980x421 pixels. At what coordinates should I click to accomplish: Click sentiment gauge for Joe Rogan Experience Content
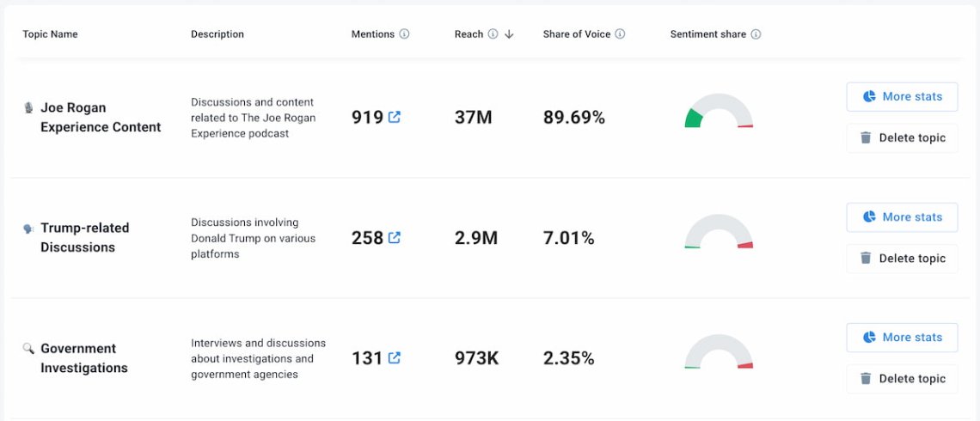pyautogui.click(x=719, y=111)
